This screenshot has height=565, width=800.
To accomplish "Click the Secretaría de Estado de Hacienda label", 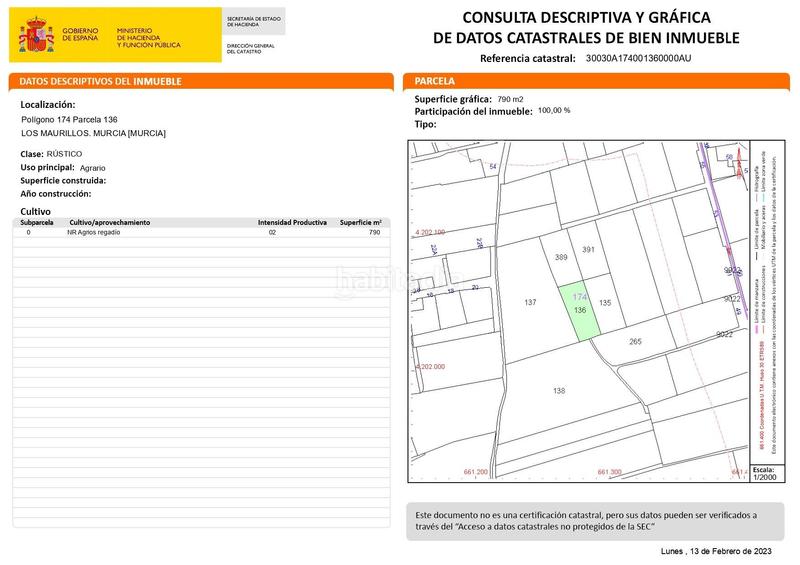I will coord(254,21).
